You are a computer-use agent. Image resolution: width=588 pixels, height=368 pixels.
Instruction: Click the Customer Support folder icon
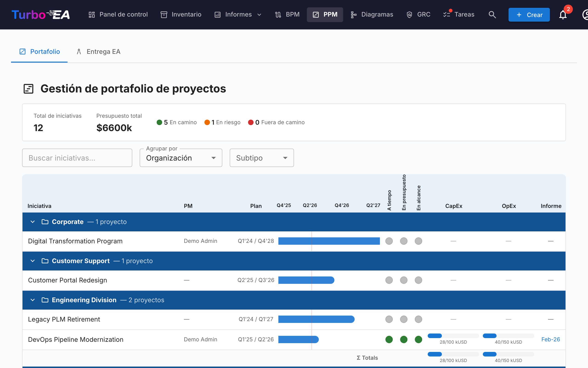[45, 261]
